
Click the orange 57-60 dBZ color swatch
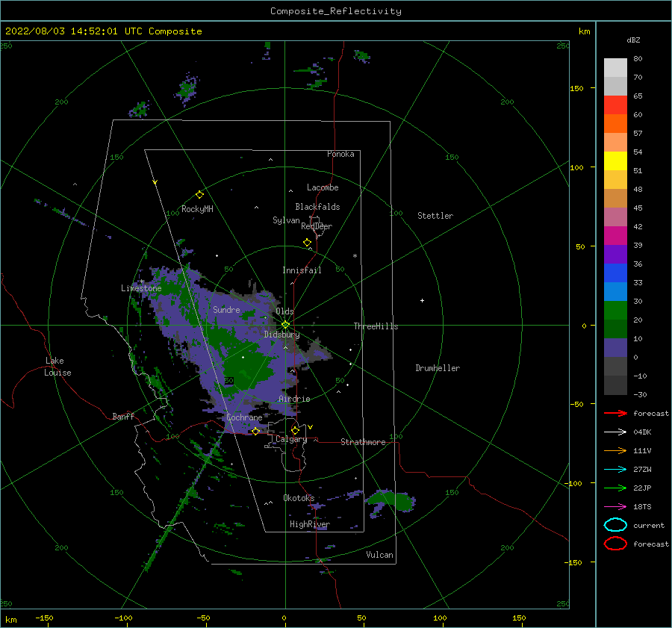615,123
